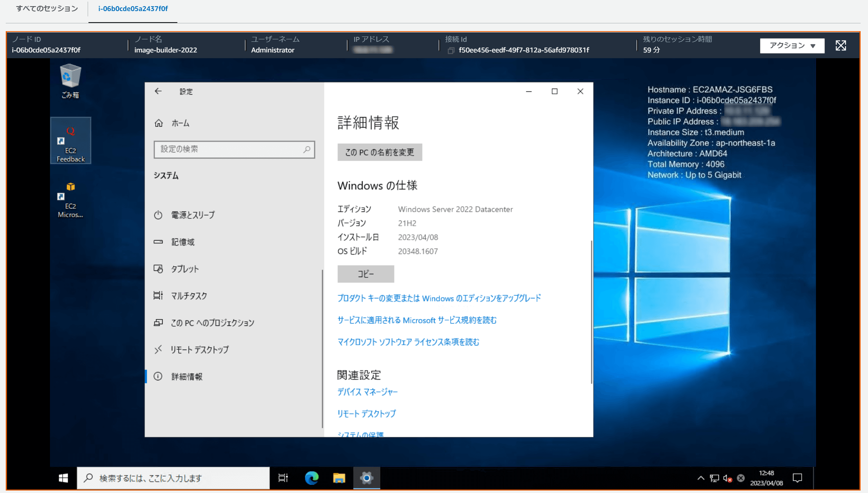Screen dimensions: 868x493
Task: Maximize the Settings window
Action: coord(555,91)
